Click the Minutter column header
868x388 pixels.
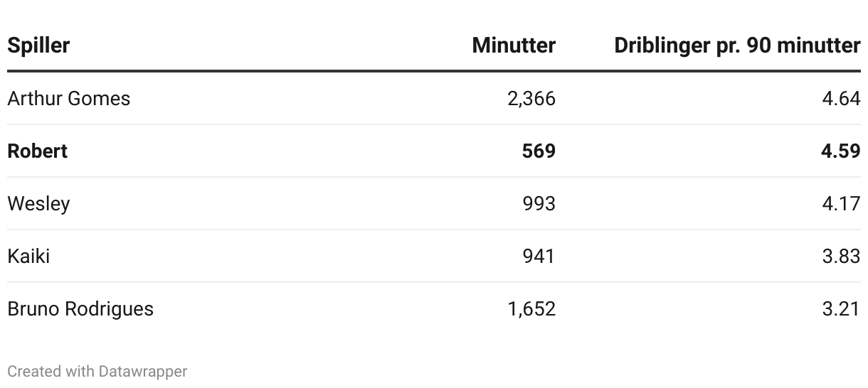tap(514, 45)
